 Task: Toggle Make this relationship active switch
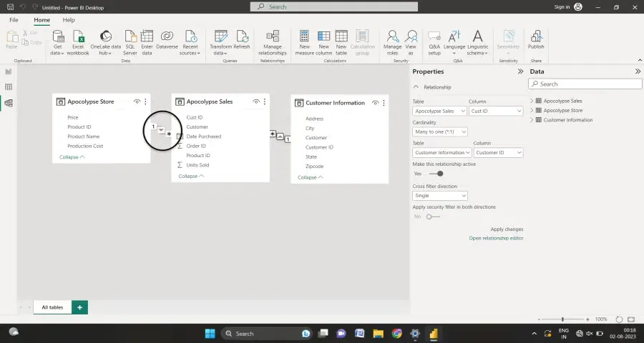(x=436, y=174)
